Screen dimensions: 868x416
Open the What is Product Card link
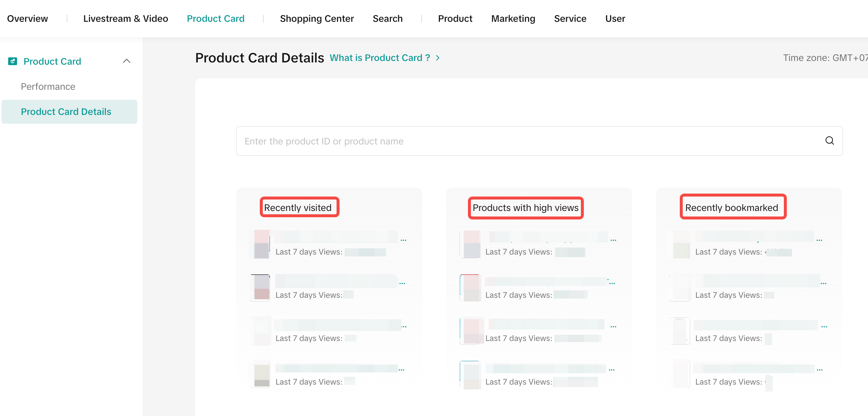pos(380,58)
